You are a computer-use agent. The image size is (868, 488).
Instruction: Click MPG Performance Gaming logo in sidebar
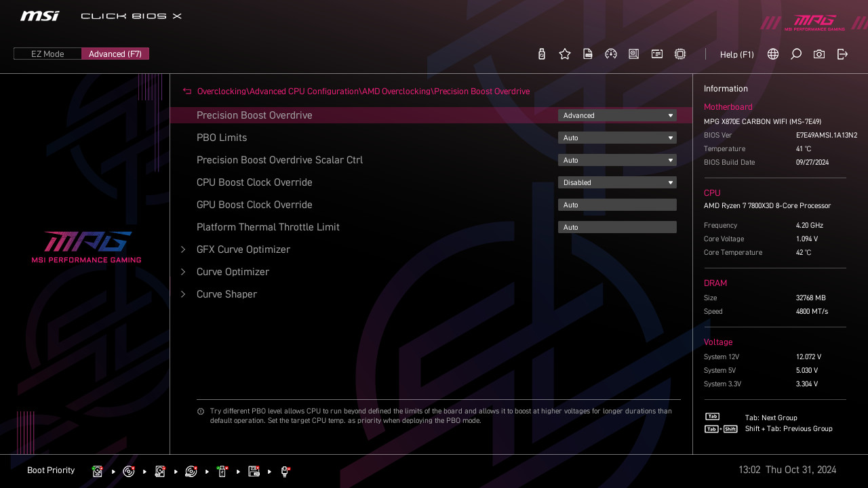pos(87,247)
